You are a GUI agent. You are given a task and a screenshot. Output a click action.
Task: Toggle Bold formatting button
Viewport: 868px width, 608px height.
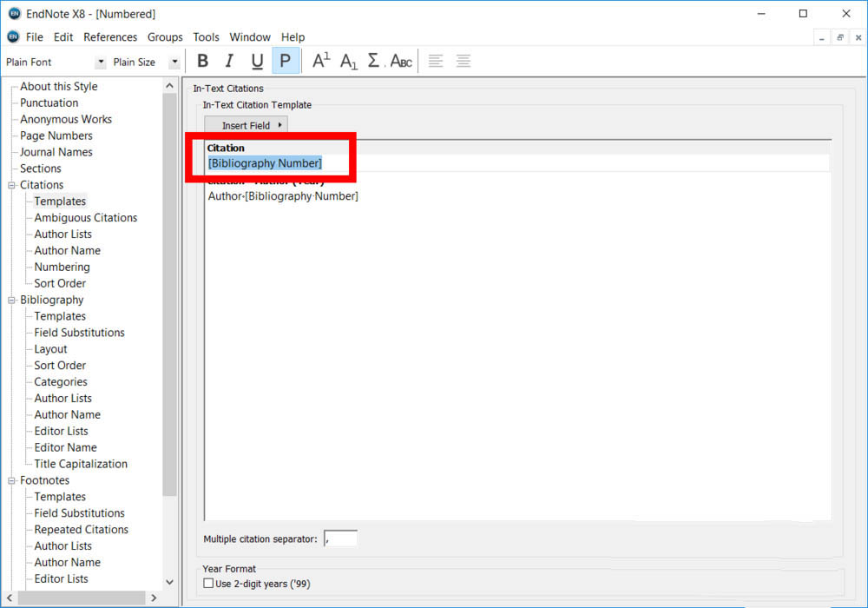coord(202,61)
